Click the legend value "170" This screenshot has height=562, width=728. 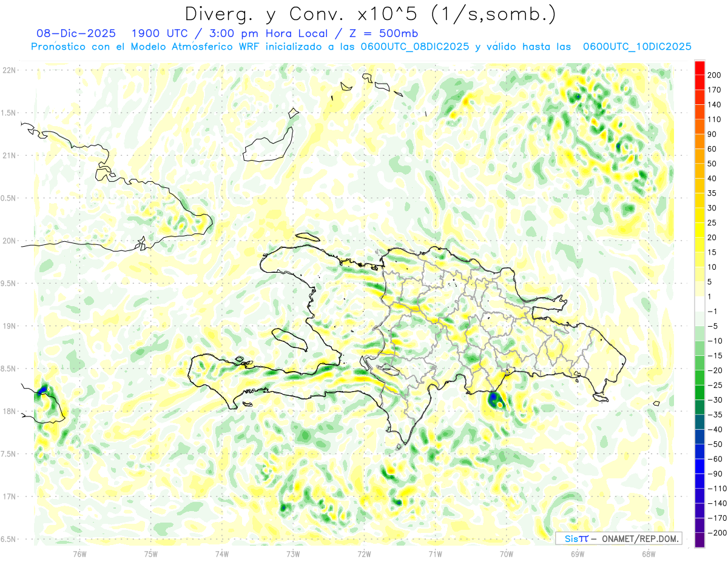714,90
